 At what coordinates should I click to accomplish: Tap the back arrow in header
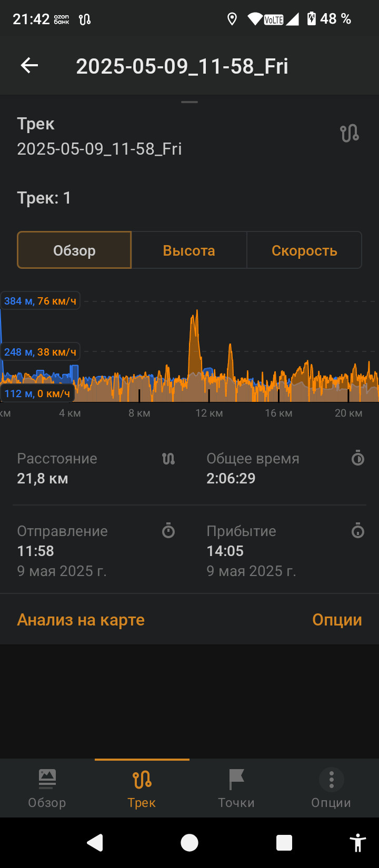29,66
